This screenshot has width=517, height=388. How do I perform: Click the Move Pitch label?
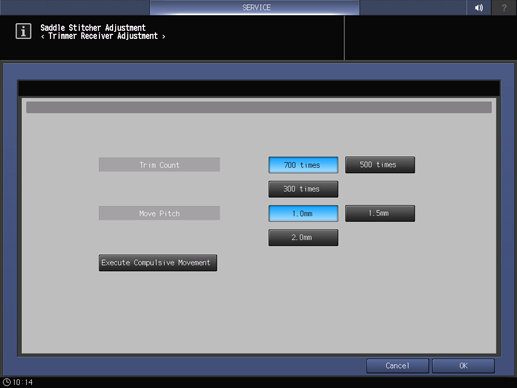(159, 213)
